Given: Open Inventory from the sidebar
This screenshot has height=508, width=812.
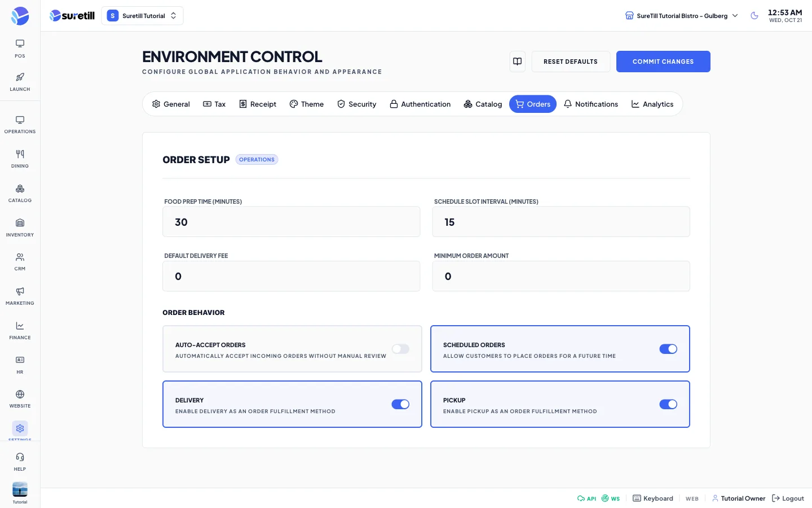Looking at the screenshot, I should coord(20,228).
